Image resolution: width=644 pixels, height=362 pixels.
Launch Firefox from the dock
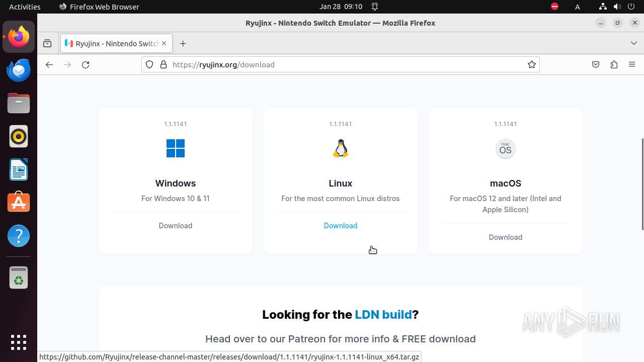(x=19, y=37)
